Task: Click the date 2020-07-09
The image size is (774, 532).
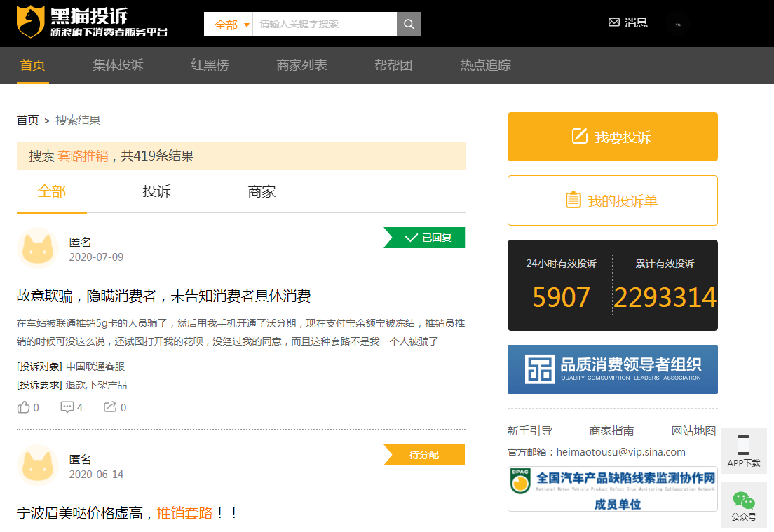Action: [x=96, y=257]
